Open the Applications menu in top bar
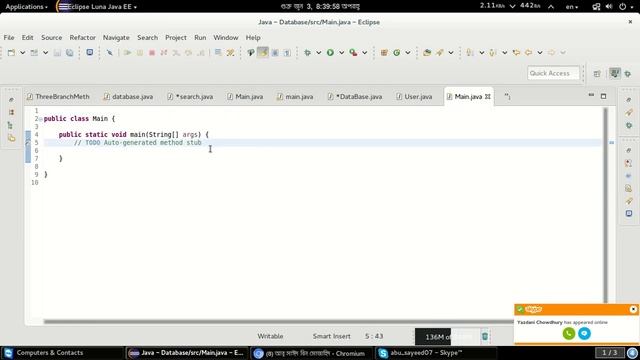The height and width of the screenshot is (360, 640). [x=27, y=7]
